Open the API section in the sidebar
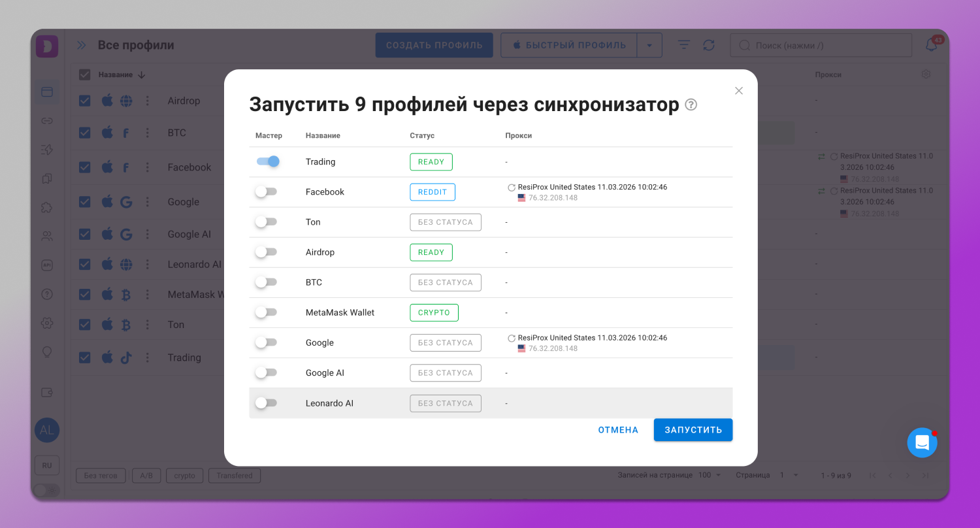The width and height of the screenshot is (980, 528). tap(46, 265)
